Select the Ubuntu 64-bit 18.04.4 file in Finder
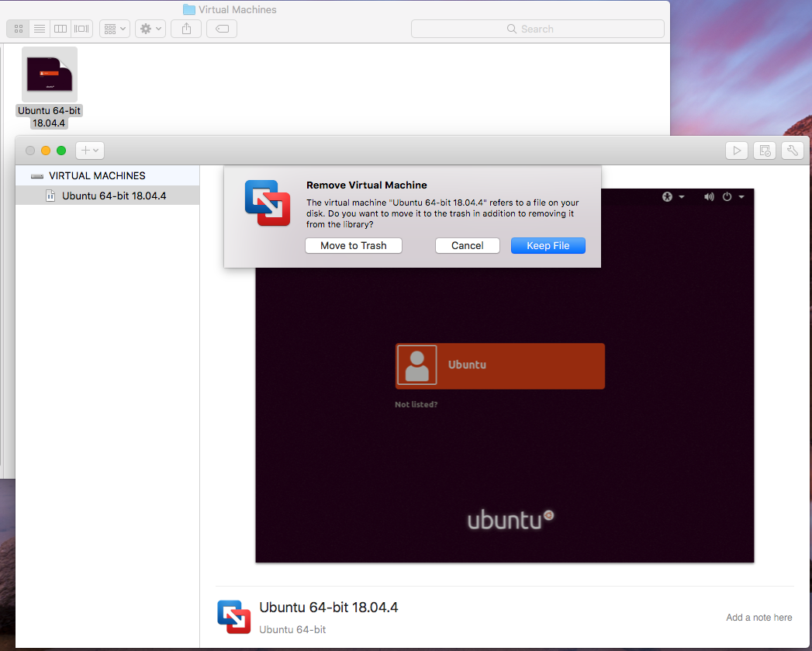The height and width of the screenshot is (651, 812). pyautogui.click(x=49, y=87)
